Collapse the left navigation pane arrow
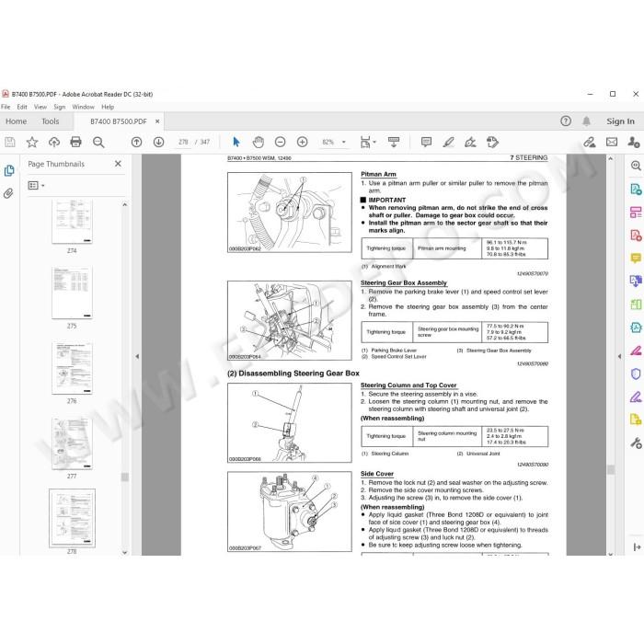The image size is (644, 644). tap(137, 357)
